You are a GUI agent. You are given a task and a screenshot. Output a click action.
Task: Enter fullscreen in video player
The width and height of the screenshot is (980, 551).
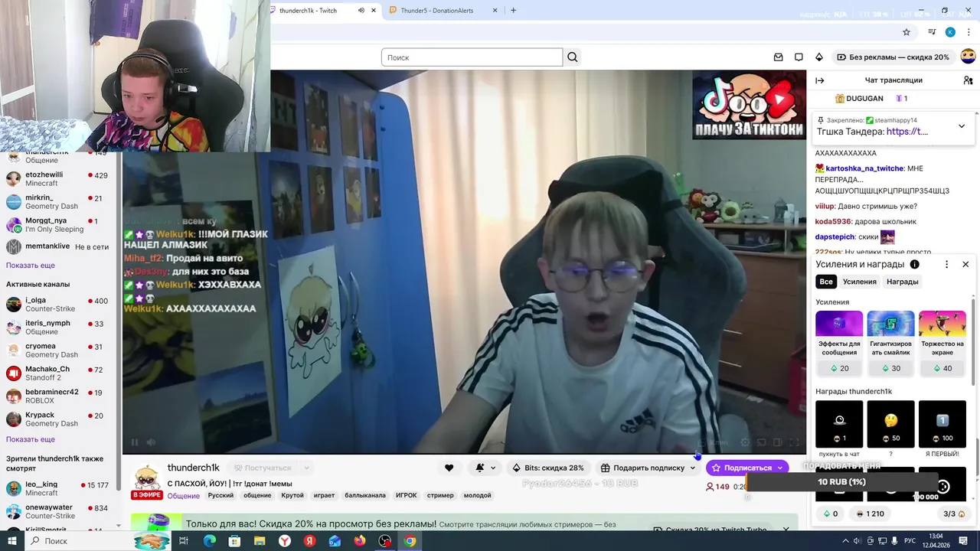[x=794, y=442]
